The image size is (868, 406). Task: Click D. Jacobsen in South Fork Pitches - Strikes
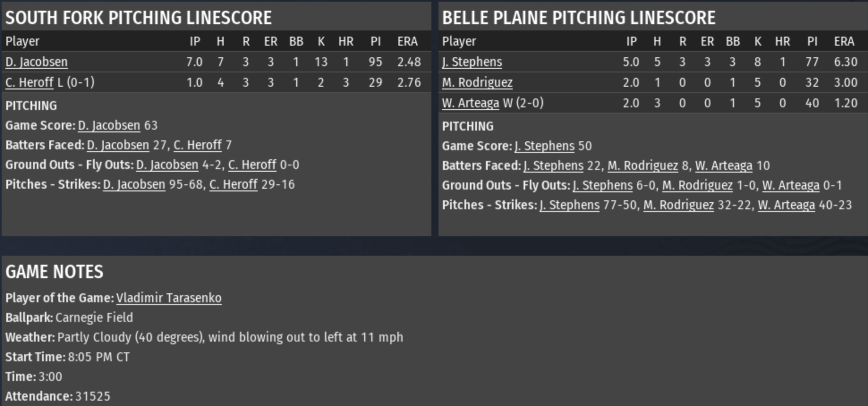click(x=134, y=184)
